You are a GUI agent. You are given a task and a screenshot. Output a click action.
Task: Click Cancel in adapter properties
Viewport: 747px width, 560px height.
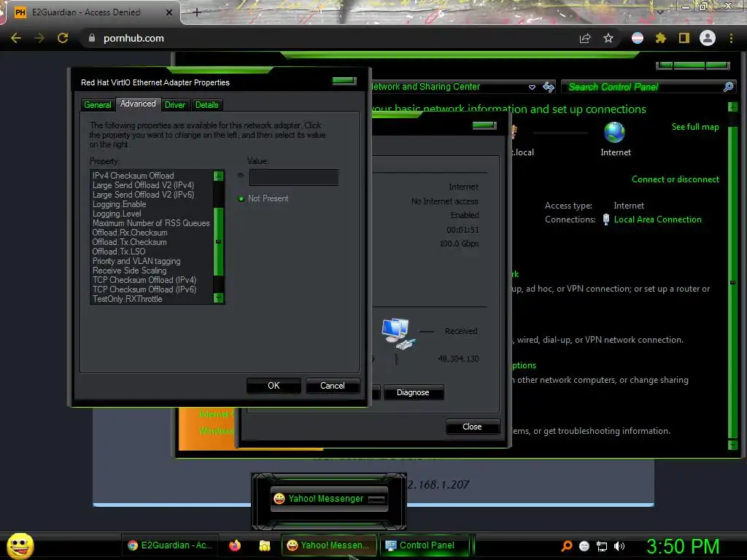(x=332, y=386)
